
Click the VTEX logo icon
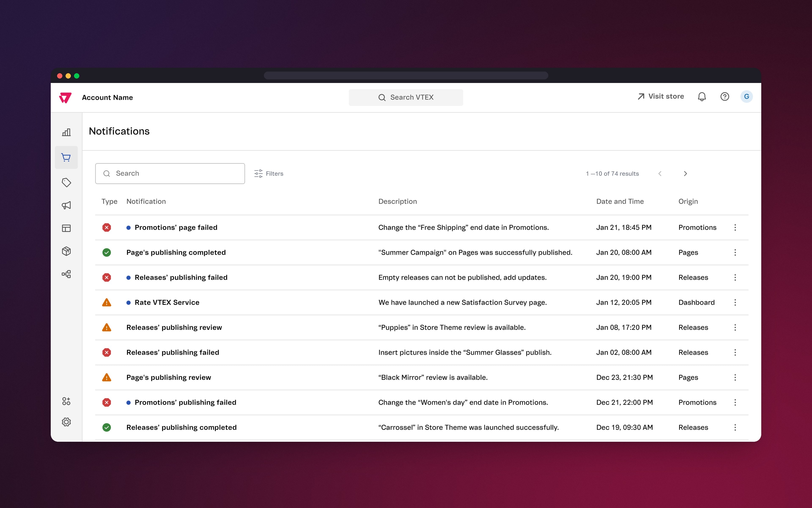[65, 97]
